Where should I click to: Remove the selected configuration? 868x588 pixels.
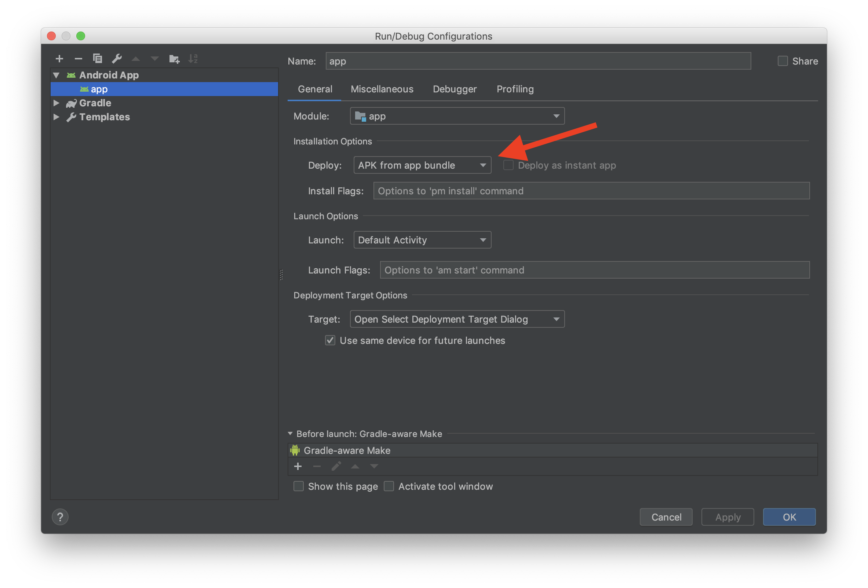click(x=78, y=59)
